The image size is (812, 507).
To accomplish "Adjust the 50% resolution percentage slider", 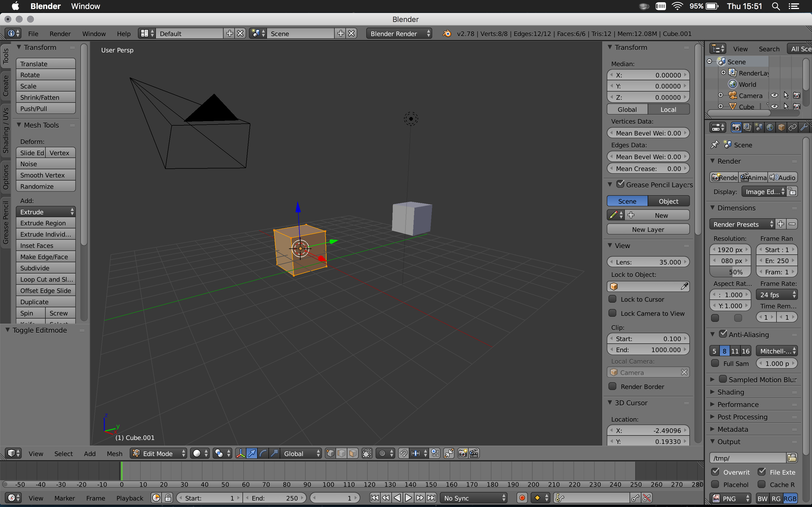I will click(x=730, y=272).
